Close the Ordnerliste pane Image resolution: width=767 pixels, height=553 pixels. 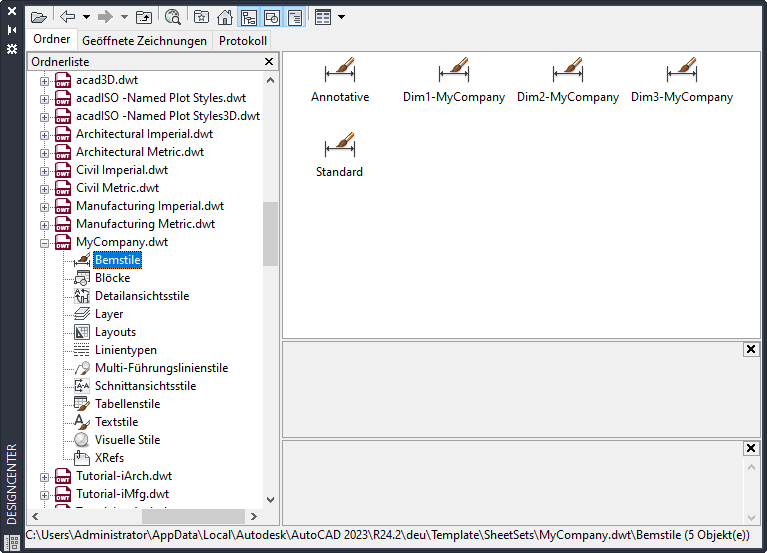pos(269,62)
